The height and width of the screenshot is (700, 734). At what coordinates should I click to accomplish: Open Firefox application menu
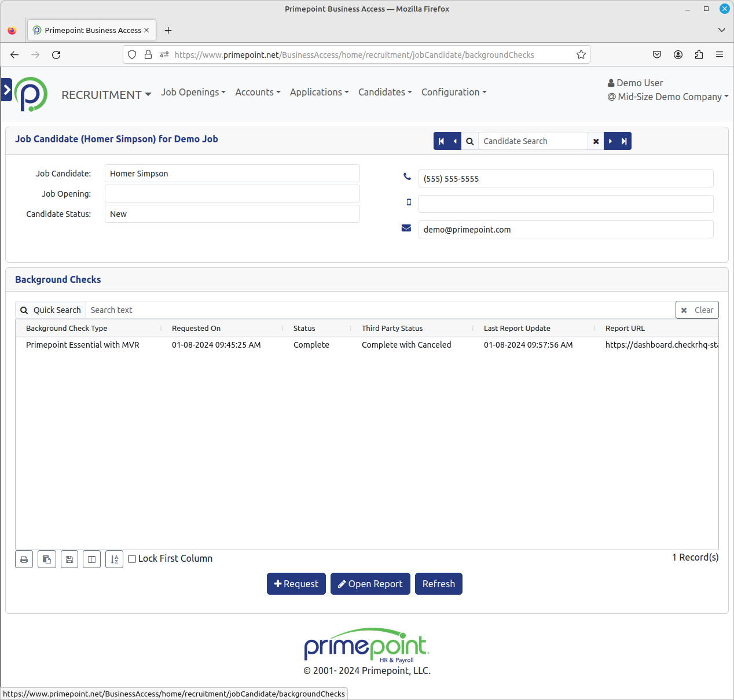[x=720, y=55]
